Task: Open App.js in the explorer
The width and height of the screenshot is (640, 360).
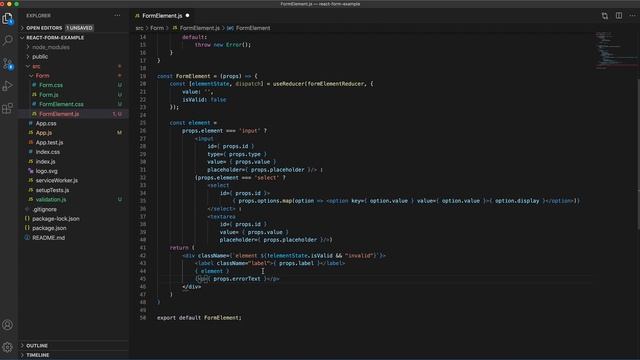Action: click(x=44, y=133)
